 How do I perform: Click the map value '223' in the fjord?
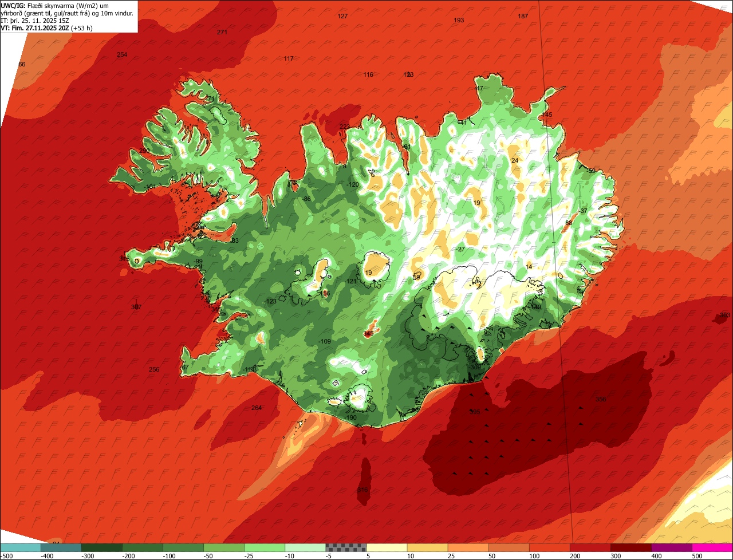(344, 127)
